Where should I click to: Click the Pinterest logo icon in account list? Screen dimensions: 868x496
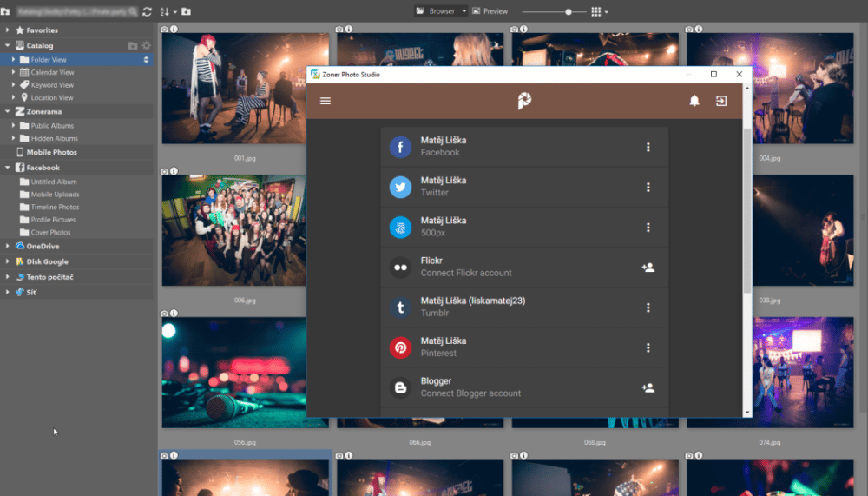click(x=400, y=347)
